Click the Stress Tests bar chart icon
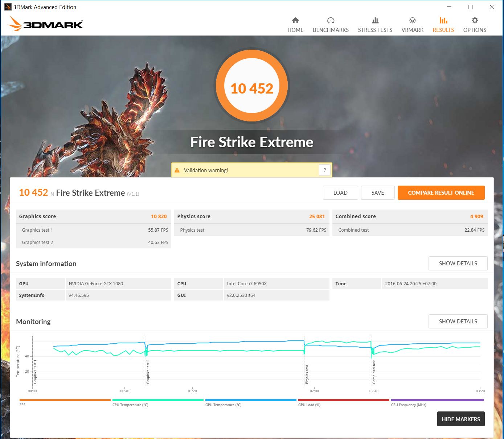Screen dimensions: 504x439 tap(375, 20)
